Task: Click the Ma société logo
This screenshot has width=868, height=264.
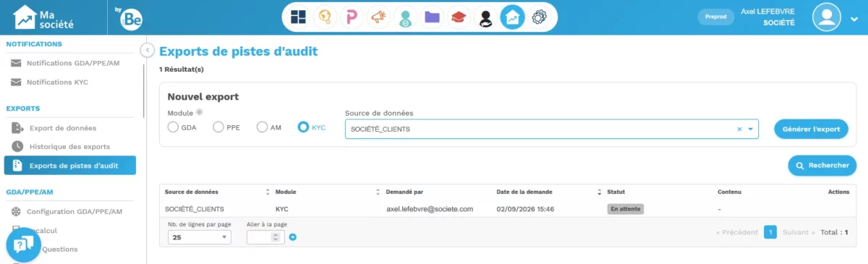Action: pyautogui.click(x=44, y=17)
